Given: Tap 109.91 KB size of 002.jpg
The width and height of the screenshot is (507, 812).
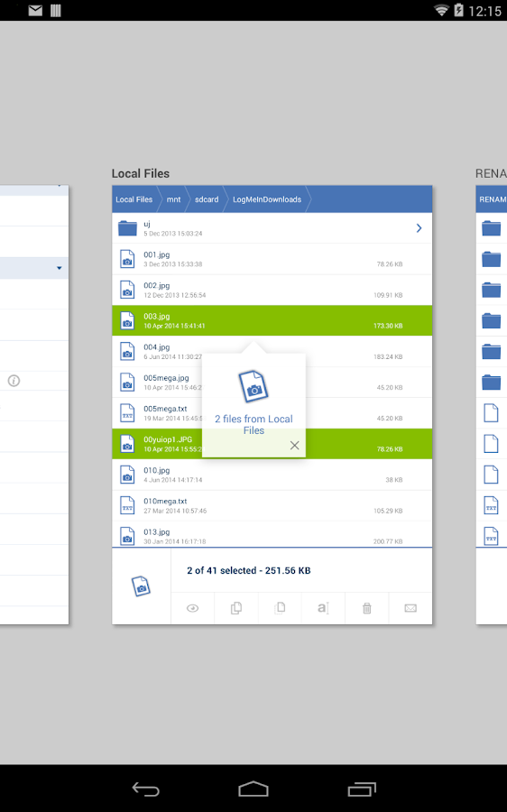Looking at the screenshot, I should [388, 295].
